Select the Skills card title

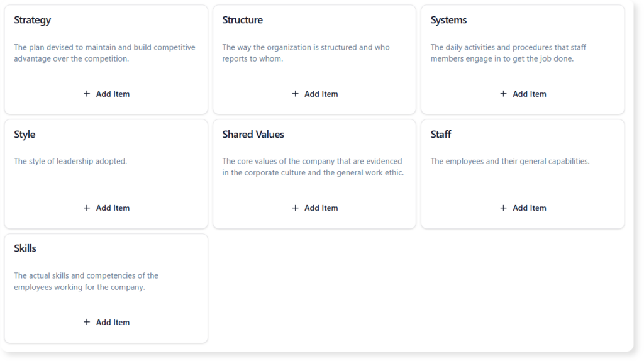(25, 248)
